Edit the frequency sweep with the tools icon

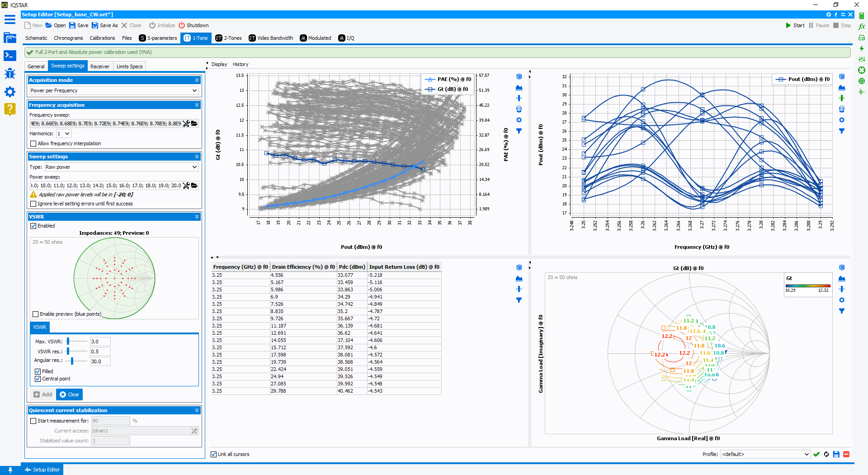tap(186, 123)
